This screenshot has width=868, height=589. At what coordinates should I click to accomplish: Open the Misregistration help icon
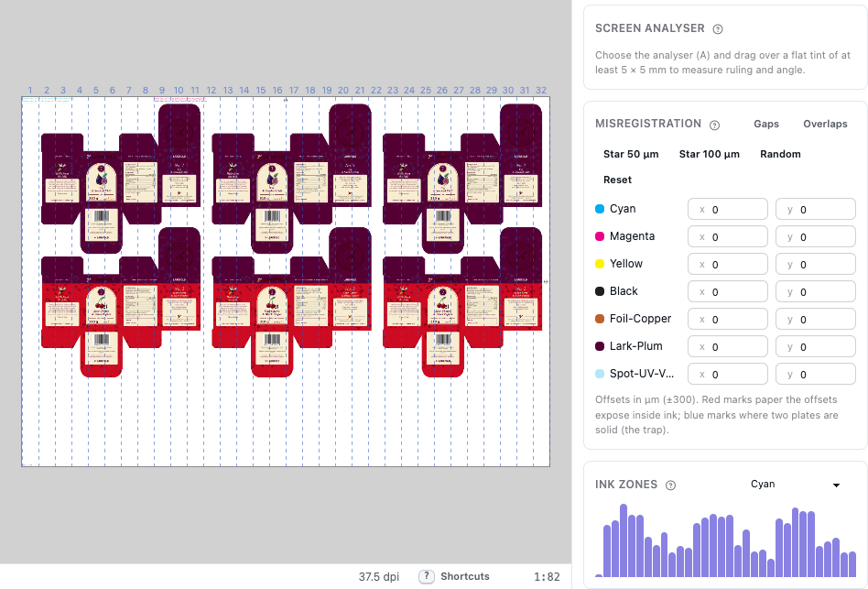715,125
